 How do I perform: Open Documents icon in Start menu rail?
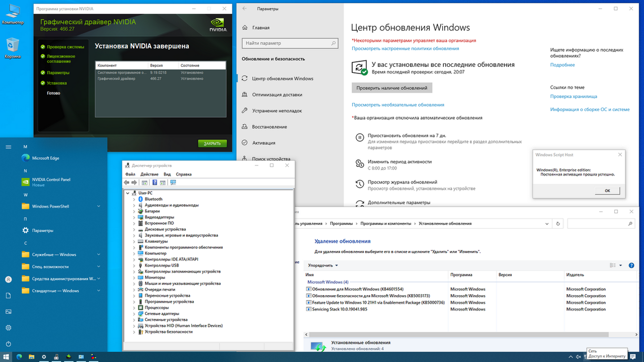coord(9,296)
